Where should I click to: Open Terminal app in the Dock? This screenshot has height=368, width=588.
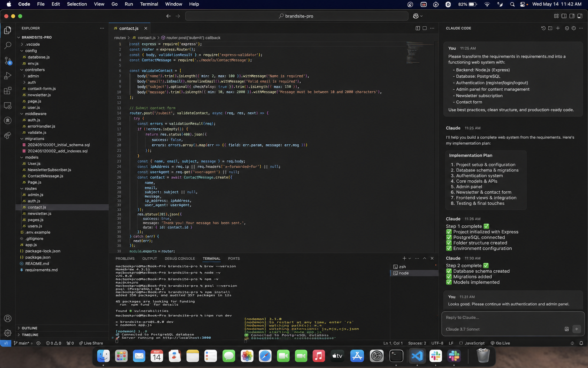pos(396,356)
